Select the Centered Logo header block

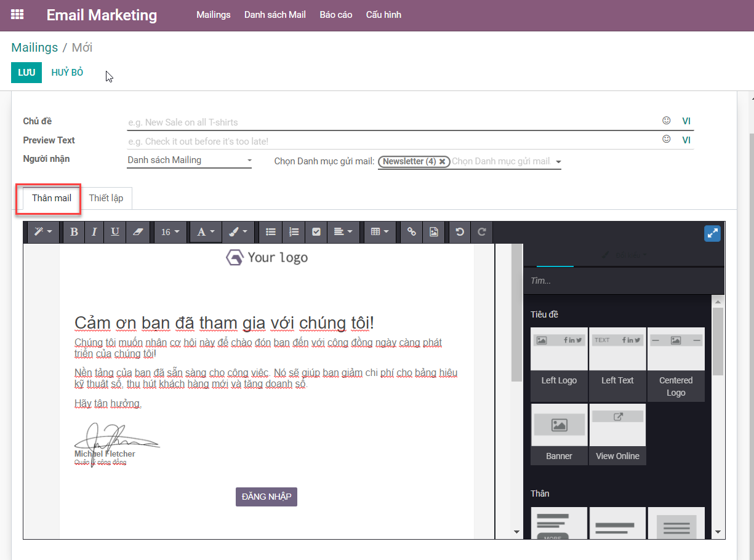[x=676, y=364]
